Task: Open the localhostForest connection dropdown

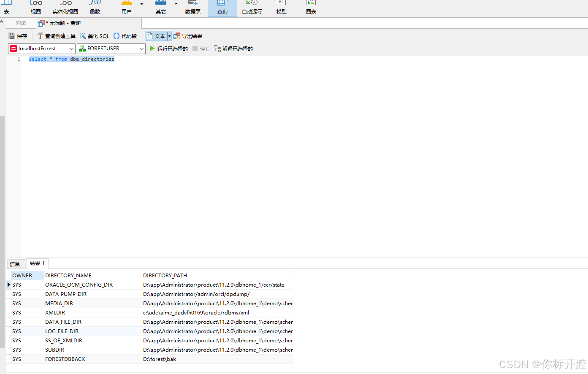Action: point(72,49)
